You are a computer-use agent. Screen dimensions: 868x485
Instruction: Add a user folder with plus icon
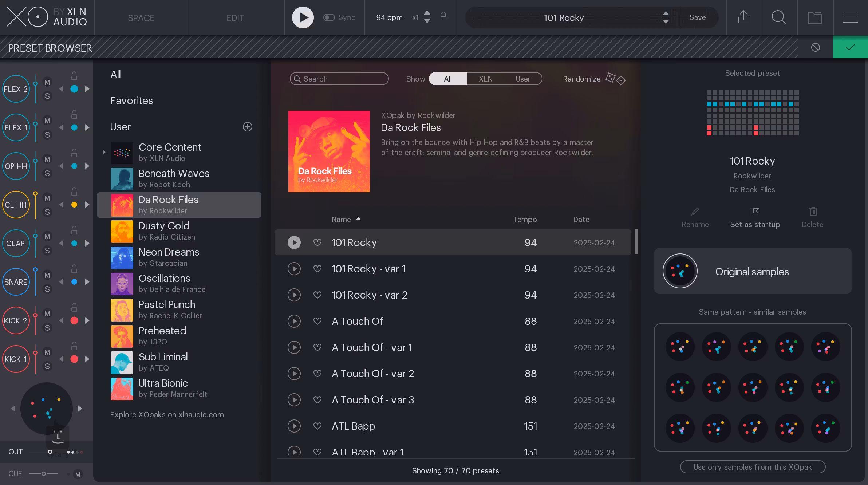pyautogui.click(x=248, y=127)
